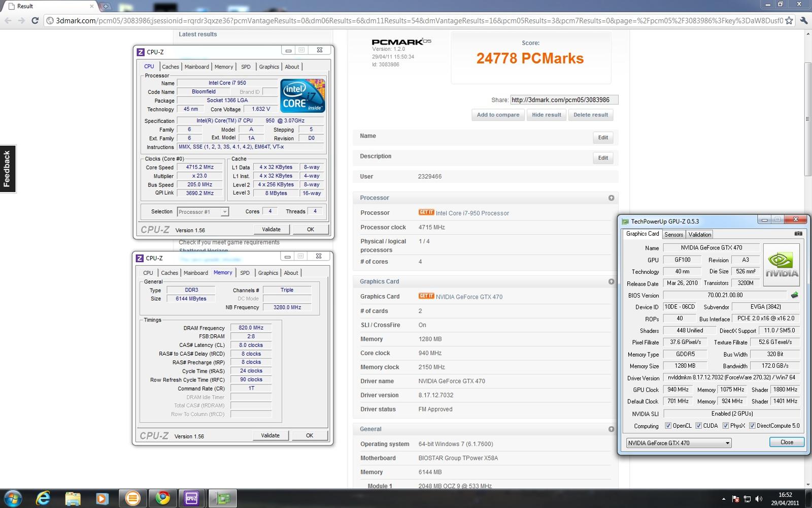
Task: Click the browser forward arrow
Action: (21, 21)
